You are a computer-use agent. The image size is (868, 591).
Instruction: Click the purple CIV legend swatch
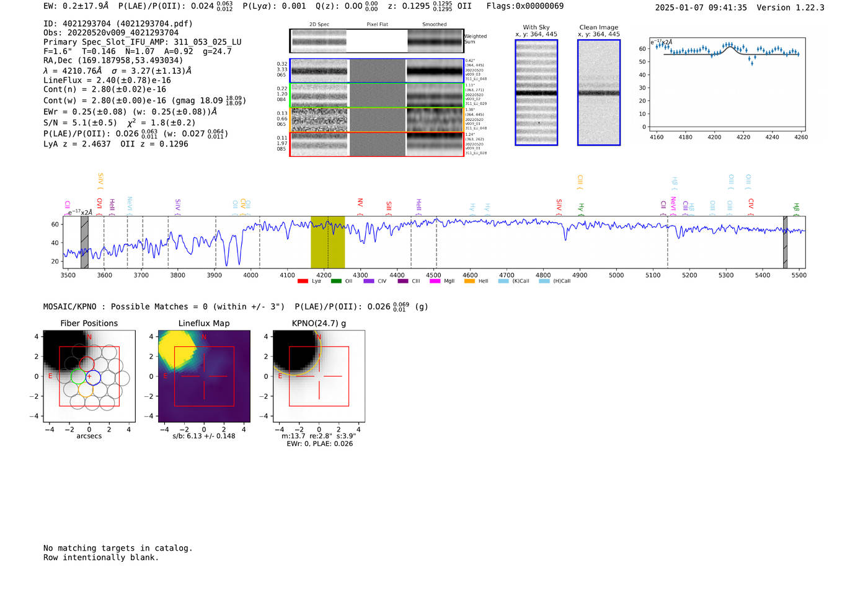[x=369, y=281]
